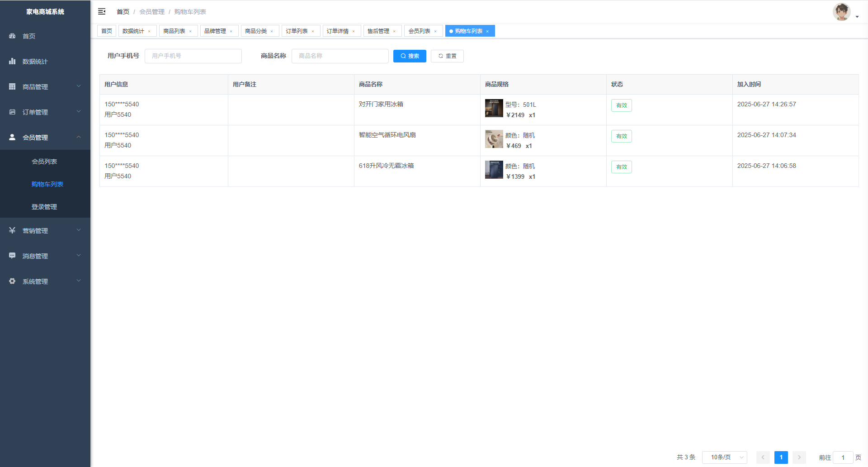Expand the 商品管理 sidebar menu

(x=45, y=86)
